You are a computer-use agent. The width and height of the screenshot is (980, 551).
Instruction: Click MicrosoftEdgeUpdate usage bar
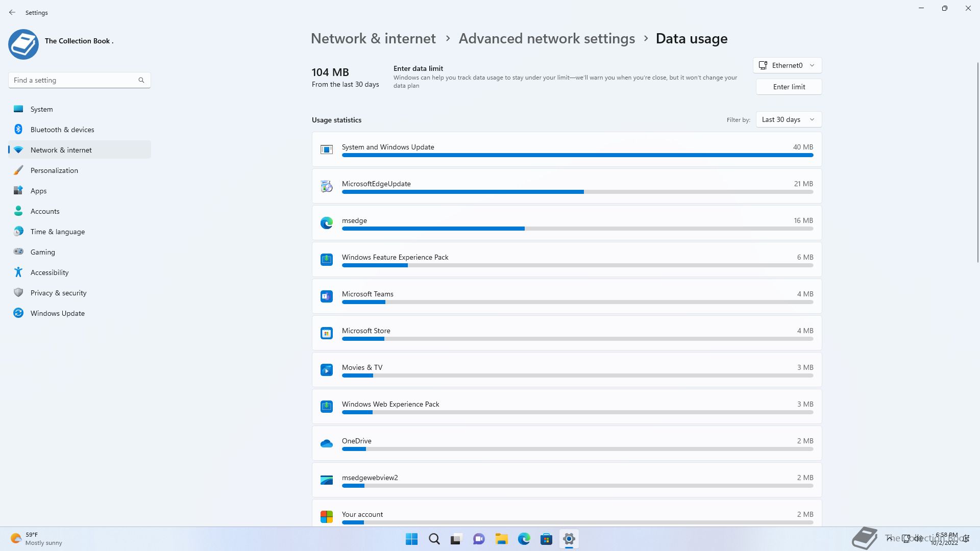pos(577,192)
